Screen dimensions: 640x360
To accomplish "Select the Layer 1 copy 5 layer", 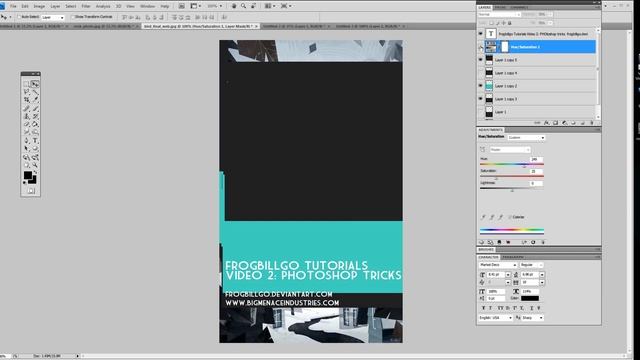I will coord(540,60).
